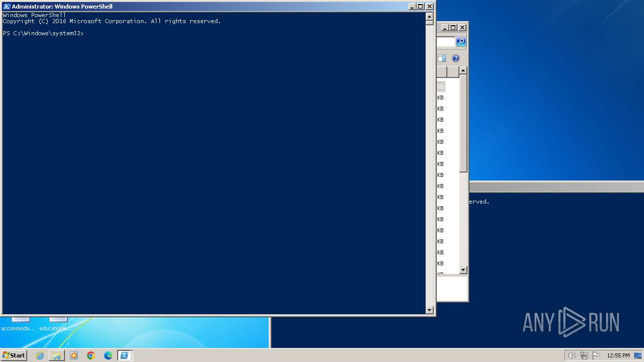
Task: Select first highlighted KB row in Explorer
Action: (x=441, y=86)
